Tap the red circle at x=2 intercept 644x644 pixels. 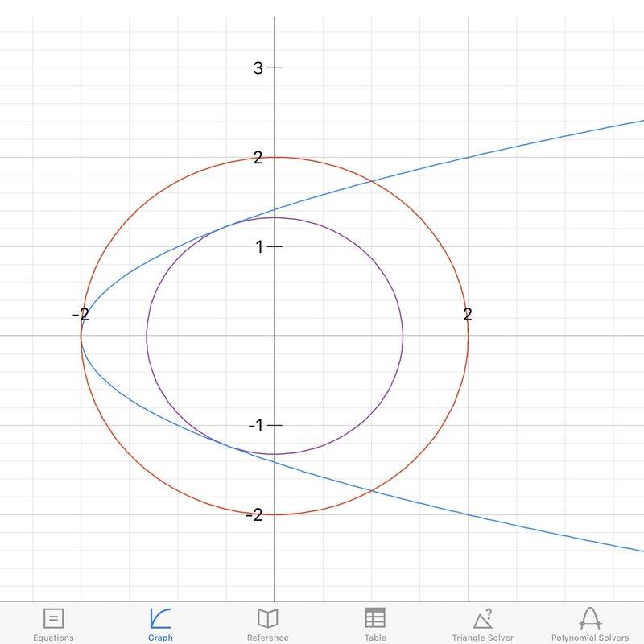pyautogui.click(x=469, y=336)
